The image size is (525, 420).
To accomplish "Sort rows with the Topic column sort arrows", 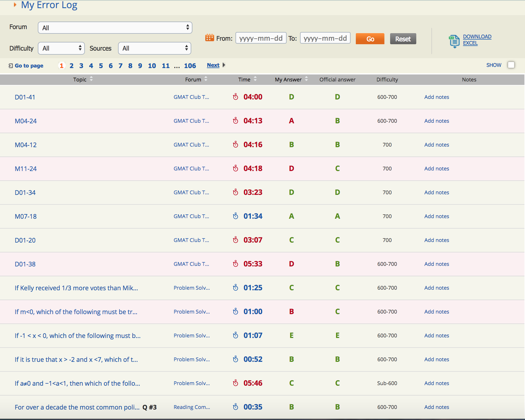I will 91,79.
